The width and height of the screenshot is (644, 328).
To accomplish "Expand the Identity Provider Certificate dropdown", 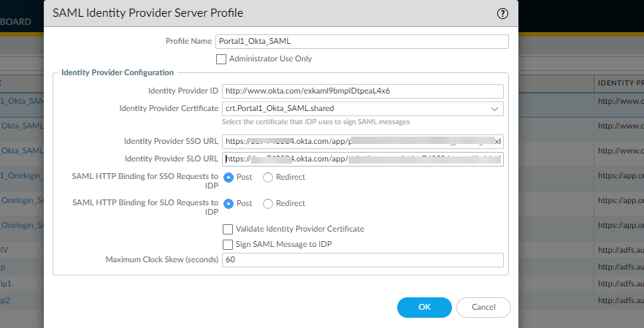I will (x=496, y=109).
